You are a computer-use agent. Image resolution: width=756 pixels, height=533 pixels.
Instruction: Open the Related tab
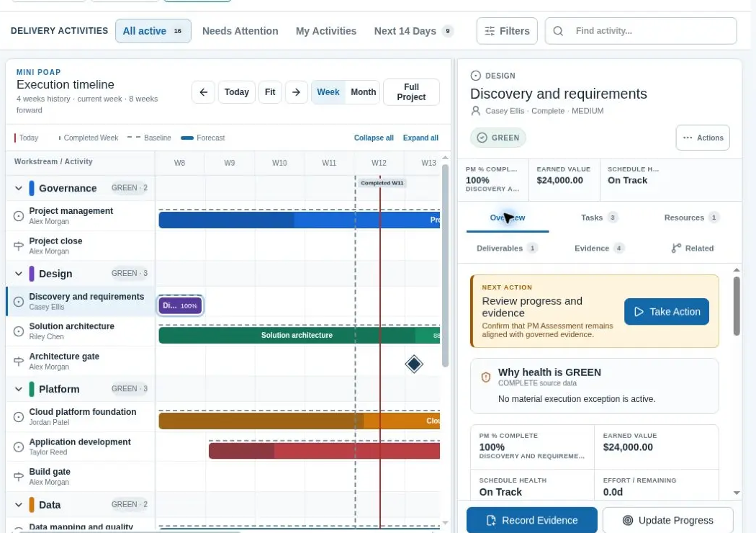(693, 248)
